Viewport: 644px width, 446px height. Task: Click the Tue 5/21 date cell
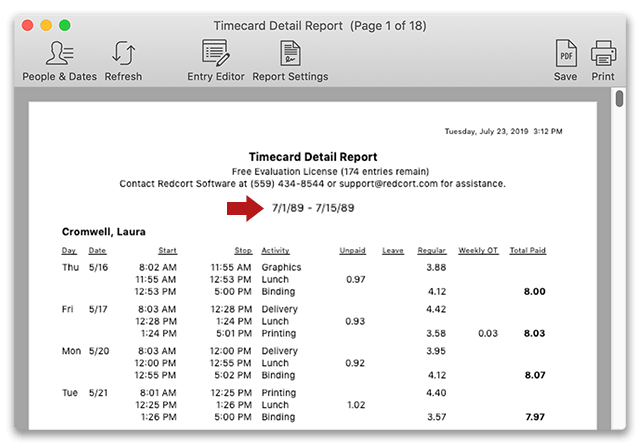coord(99,393)
